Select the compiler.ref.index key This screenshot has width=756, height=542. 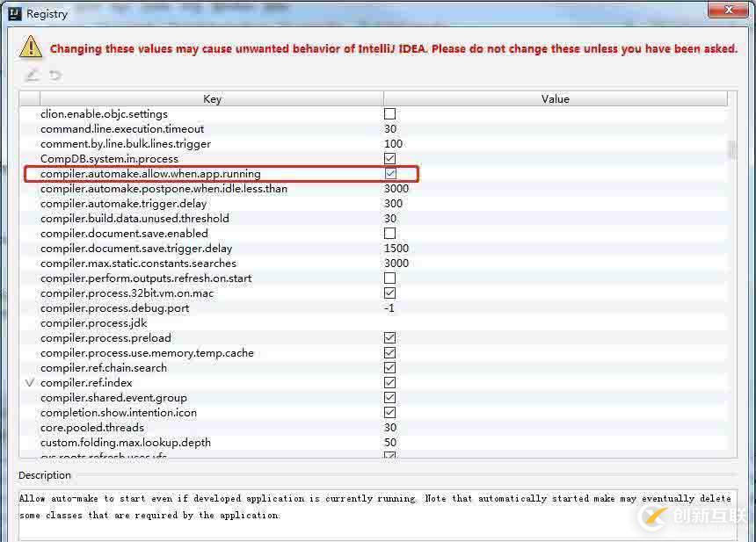click(86, 382)
